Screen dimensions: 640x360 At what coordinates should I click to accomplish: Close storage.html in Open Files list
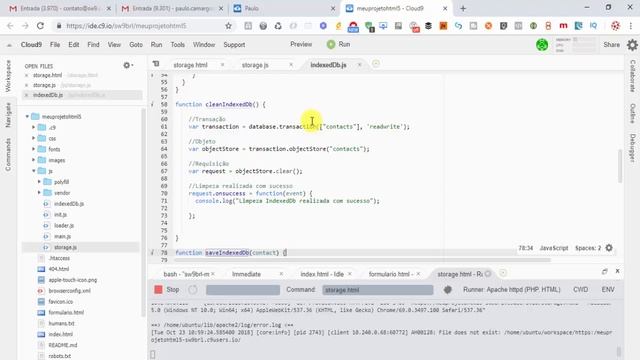click(27, 75)
